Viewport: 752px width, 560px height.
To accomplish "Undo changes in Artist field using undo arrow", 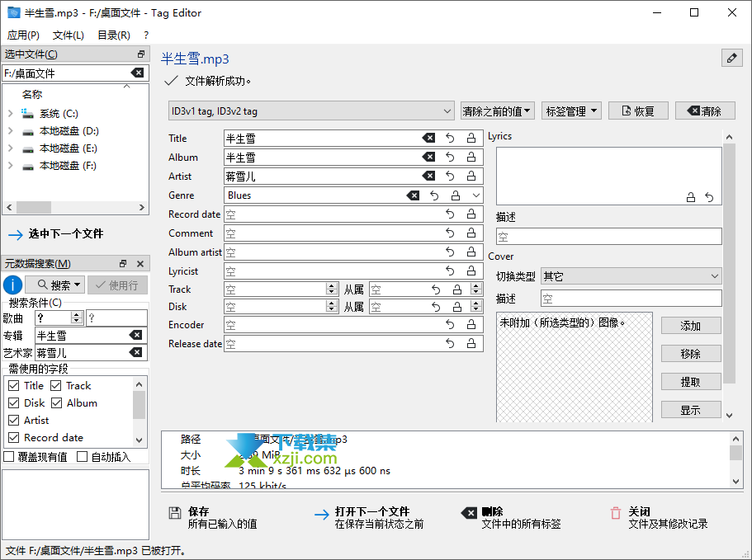I will coord(448,176).
